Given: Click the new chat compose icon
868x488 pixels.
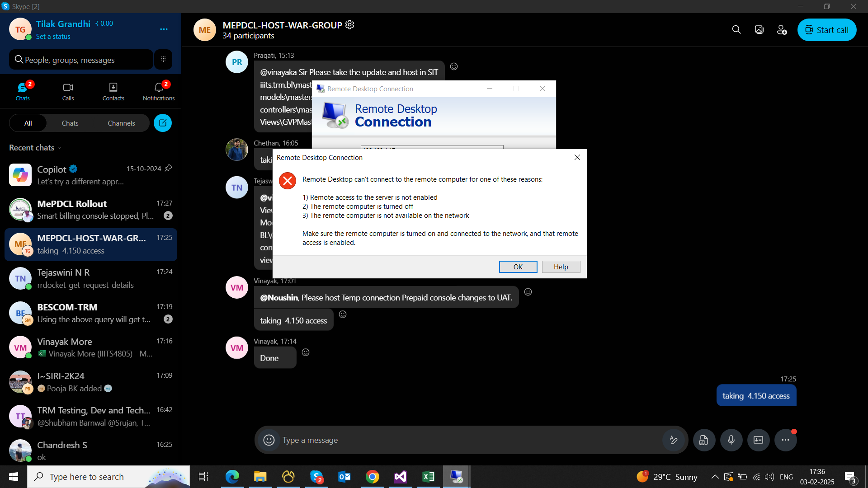Looking at the screenshot, I should click(x=163, y=123).
